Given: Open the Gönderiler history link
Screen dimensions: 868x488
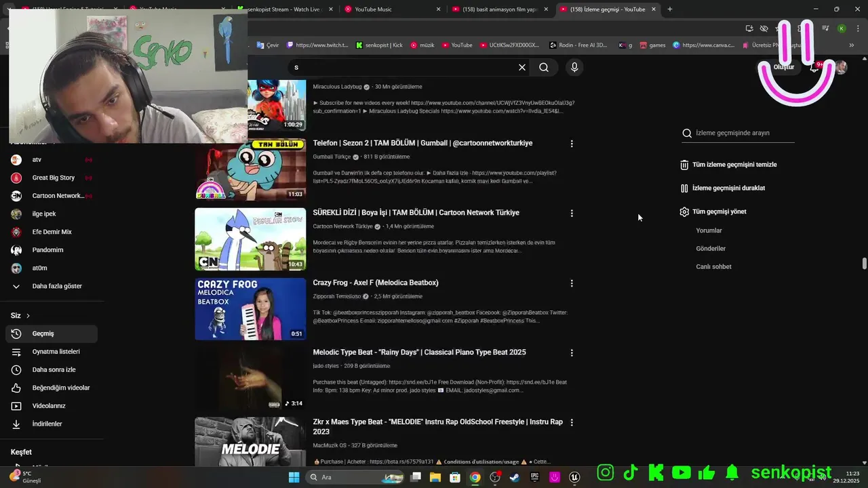Looking at the screenshot, I should pos(711,249).
